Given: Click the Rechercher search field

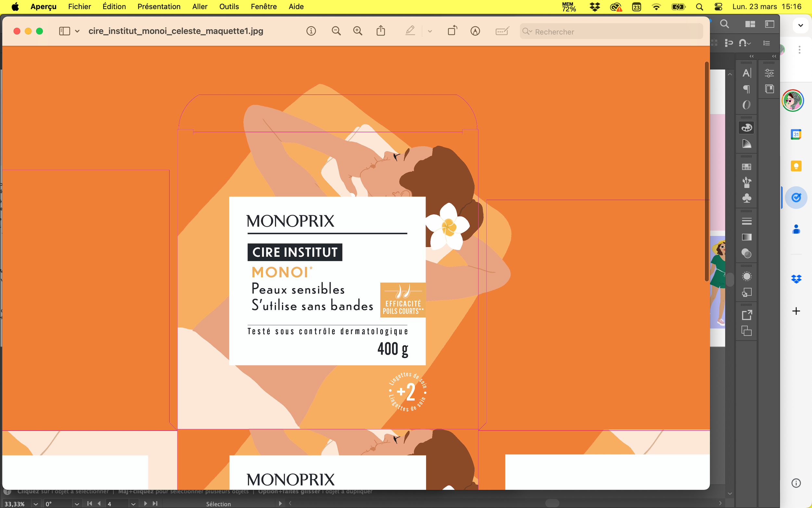Looking at the screenshot, I should 611,31.
